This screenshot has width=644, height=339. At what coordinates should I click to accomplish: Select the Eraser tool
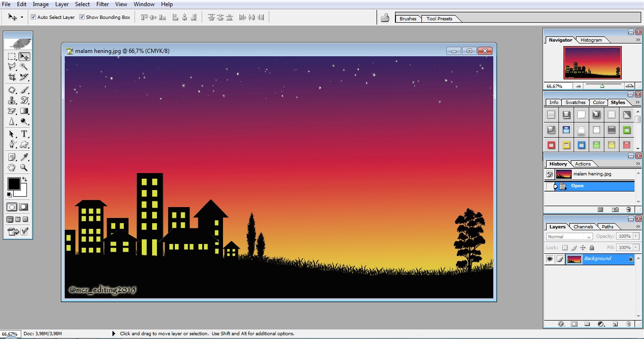(12, 111)
